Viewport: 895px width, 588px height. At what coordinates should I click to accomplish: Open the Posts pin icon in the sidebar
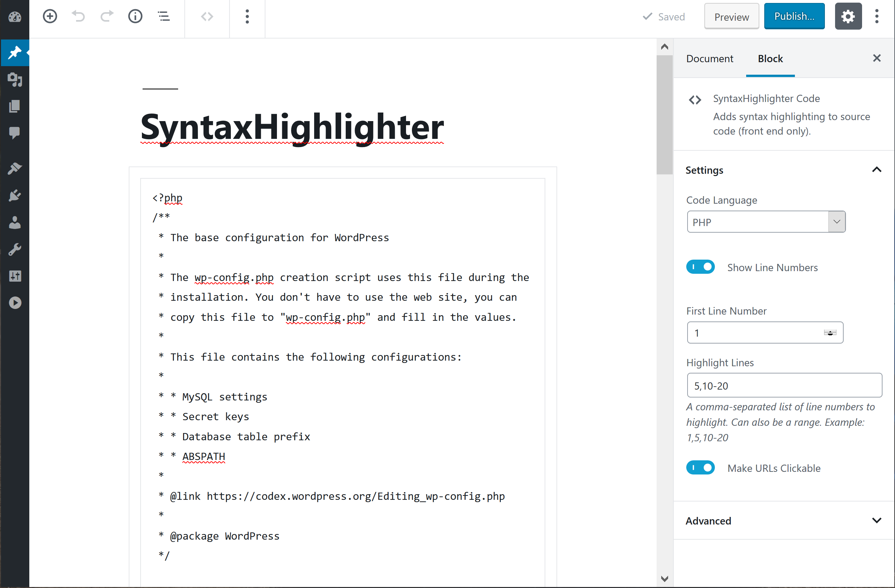coord(15,52)
